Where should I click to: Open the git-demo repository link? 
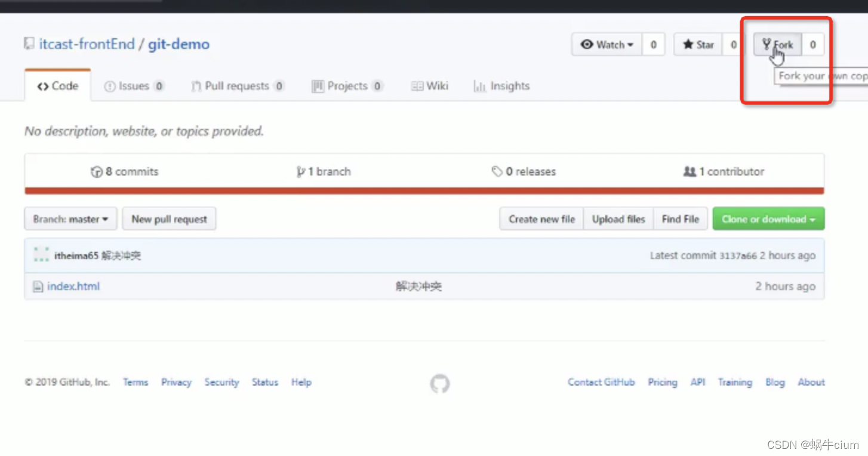pos(179,44)
